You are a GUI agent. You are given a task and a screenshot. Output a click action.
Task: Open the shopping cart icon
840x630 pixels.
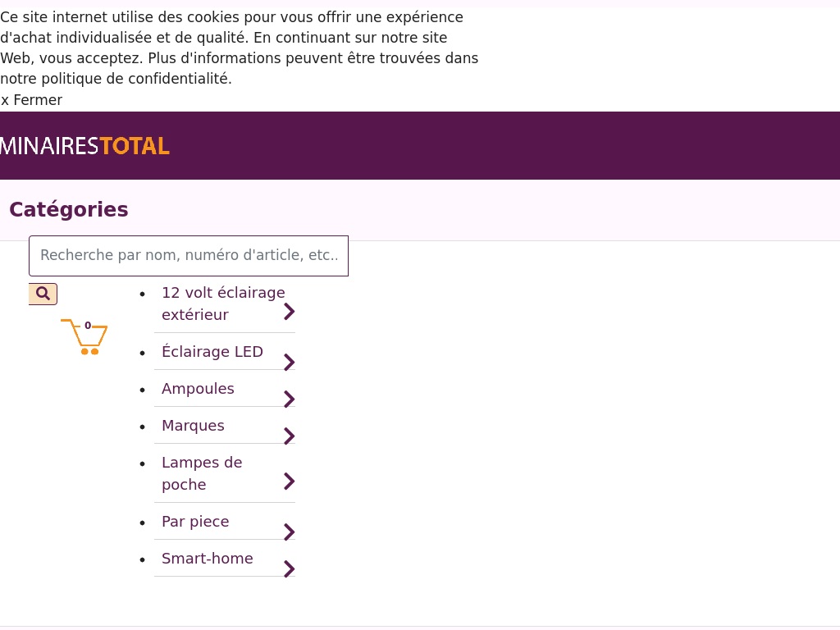[x=84, y=336]
